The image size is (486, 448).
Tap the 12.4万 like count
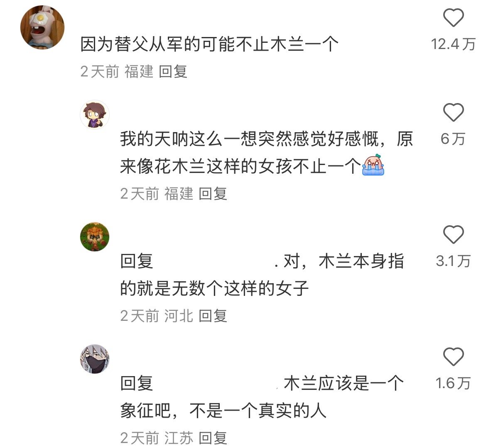(x=453, y=44)
